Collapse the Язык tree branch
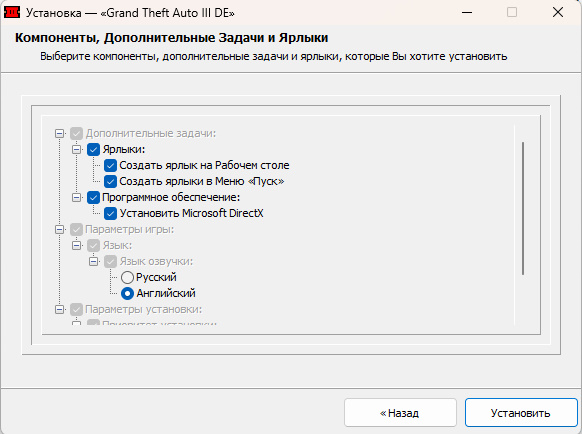This screenshot has width=582, height=434. [76, 245]
